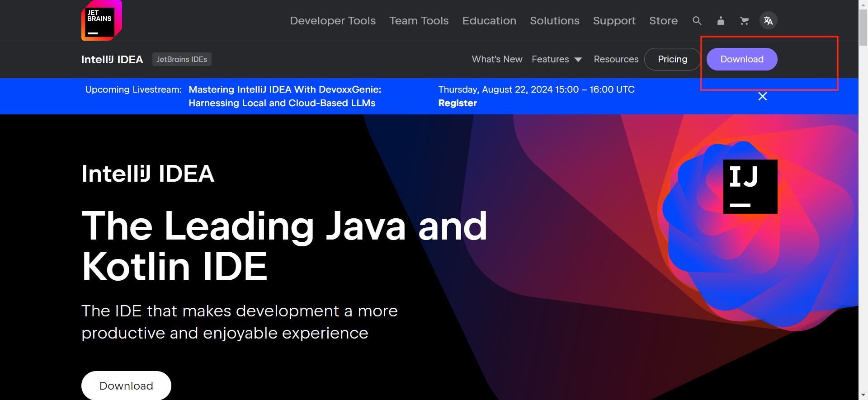Go to the Store menu item
868x400 pixels.
[664, 21]
